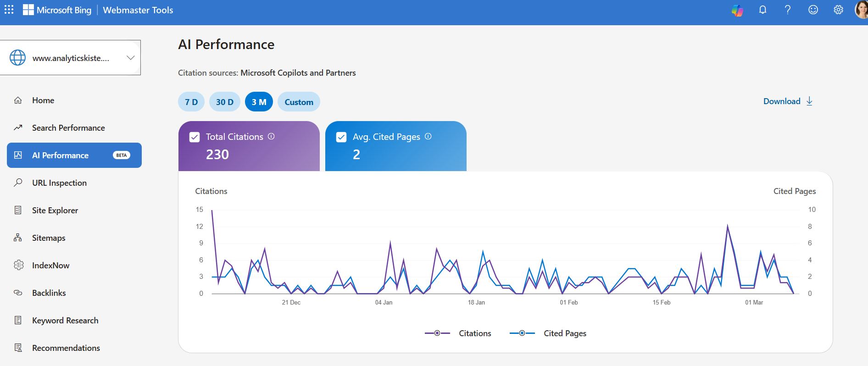Click the BETA badge

coord(122,155)
